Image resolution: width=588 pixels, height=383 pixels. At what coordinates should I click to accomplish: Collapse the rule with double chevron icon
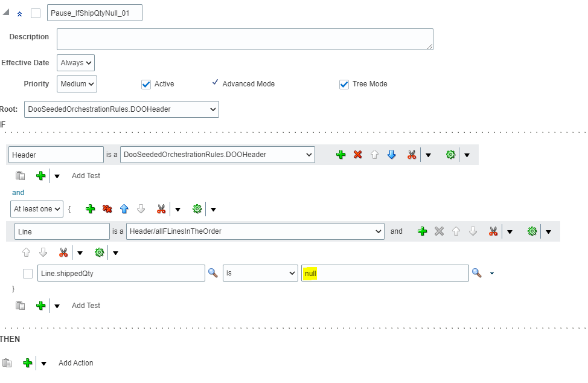(x=20, y=14)
